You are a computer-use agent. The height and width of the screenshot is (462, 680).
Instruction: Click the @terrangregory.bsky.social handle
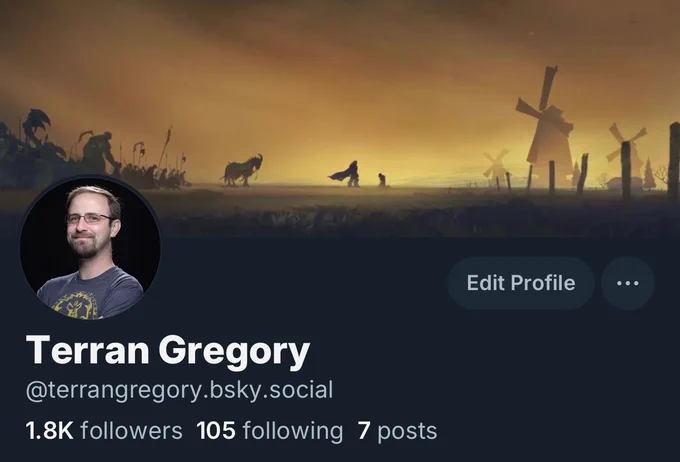[180, 390]
